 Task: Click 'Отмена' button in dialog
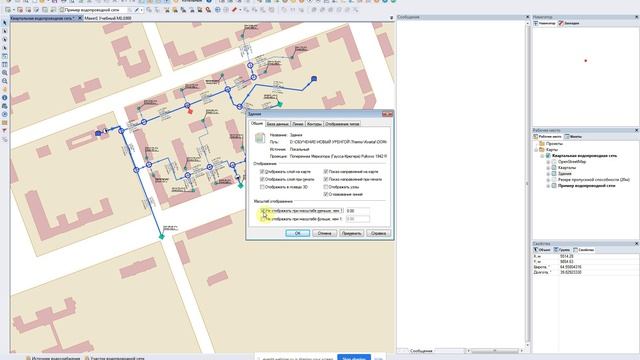pyautogui.click(x=324, y=233)
